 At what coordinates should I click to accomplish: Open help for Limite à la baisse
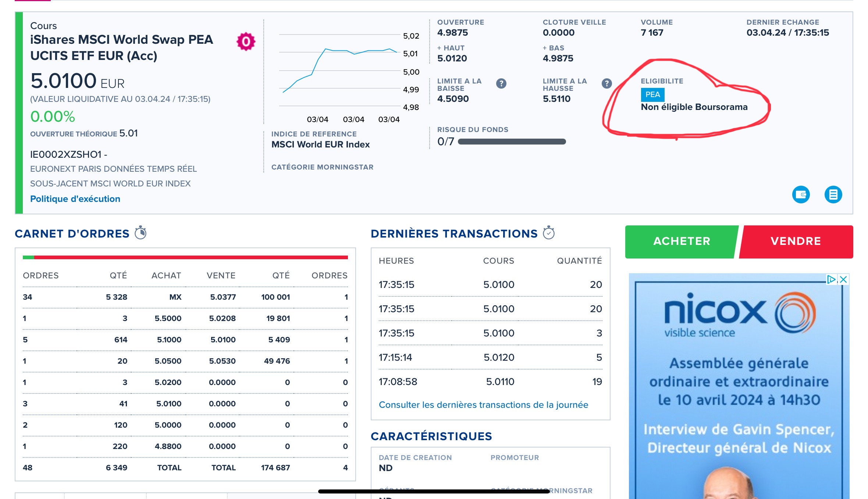pos(501,84)
